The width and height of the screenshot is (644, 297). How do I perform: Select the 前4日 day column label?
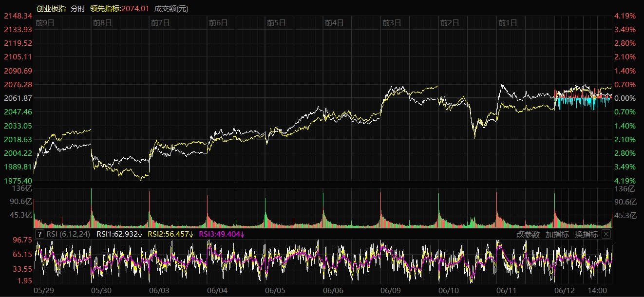point(334,22)
